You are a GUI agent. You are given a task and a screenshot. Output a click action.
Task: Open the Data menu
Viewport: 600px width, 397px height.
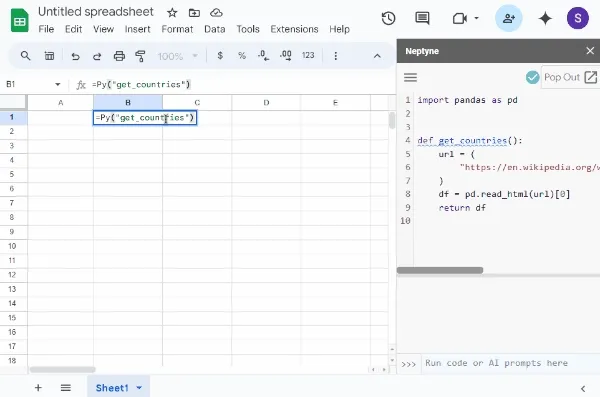pyautogui.click(x=215, y=29)
